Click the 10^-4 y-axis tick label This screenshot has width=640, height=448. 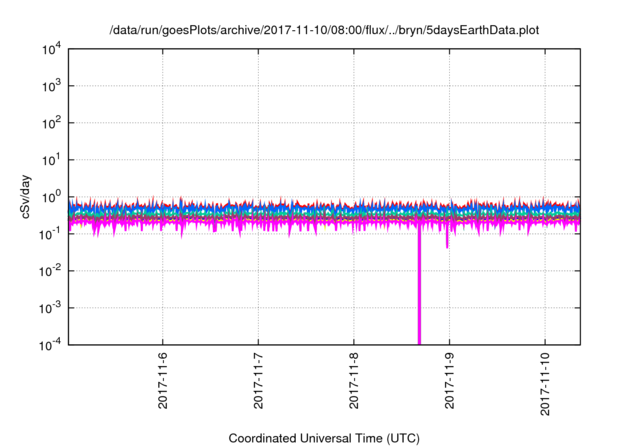tap(54, 343)
